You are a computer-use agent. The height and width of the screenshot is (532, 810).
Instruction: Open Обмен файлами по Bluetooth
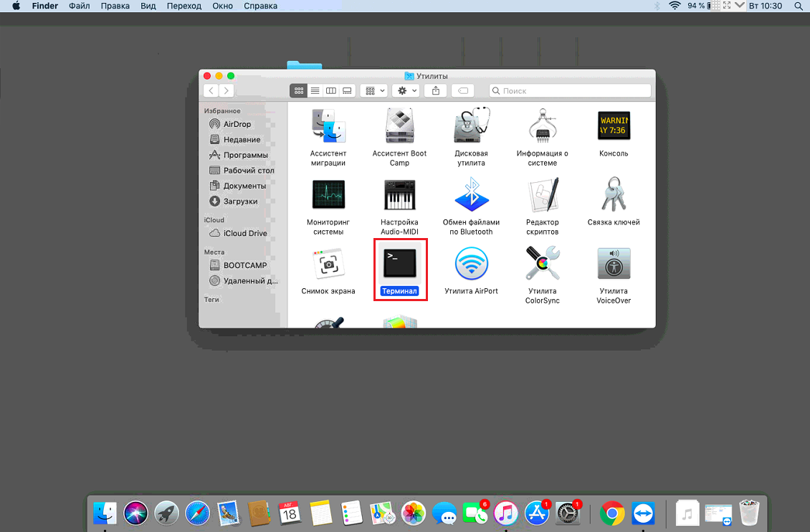(471, 196)
